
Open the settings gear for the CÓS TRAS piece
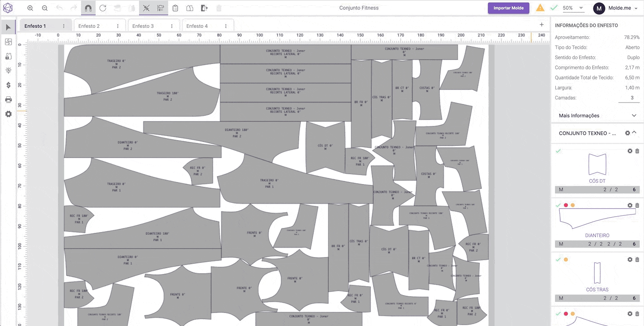coord(630,259)
